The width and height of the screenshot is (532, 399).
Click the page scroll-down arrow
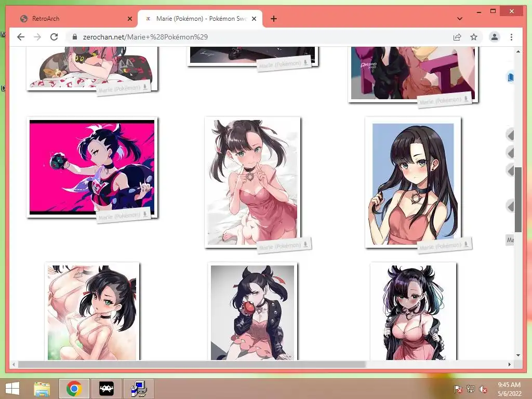coord(518,355)
